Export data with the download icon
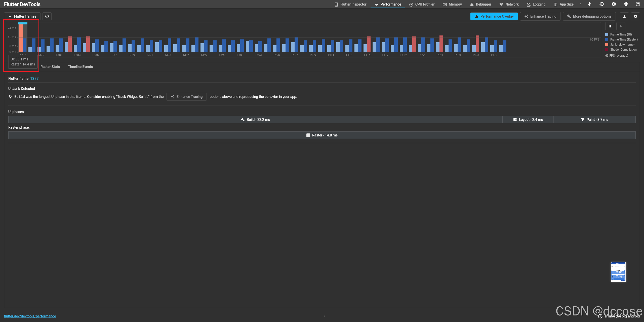644x322 pixels. click(624, 16)
